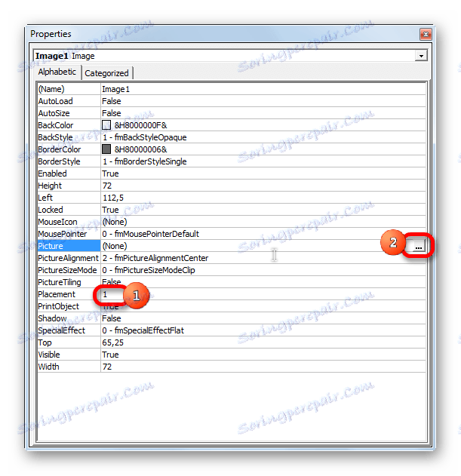Switch to the Categorized tab
The image size is (461, 476).
[106, 73]
